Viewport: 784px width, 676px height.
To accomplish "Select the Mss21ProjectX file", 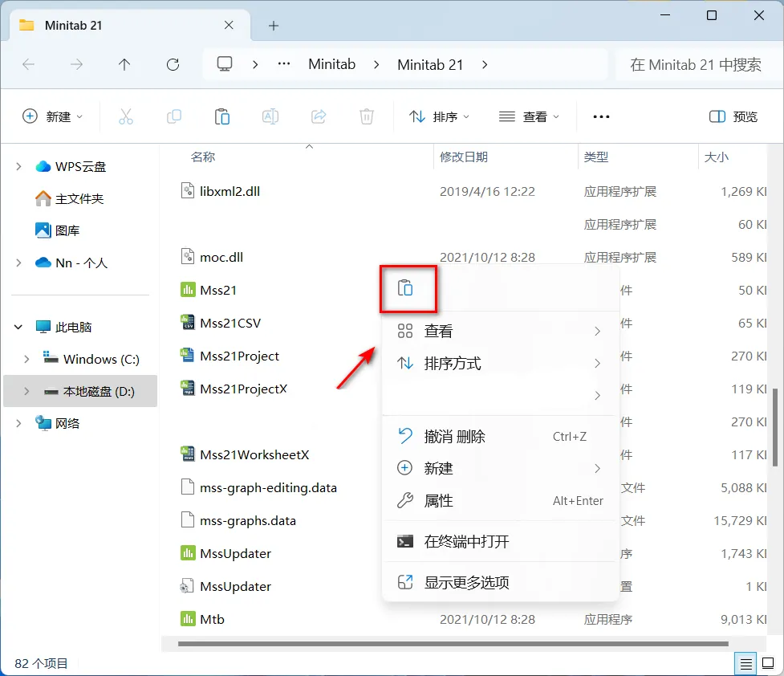I will pyautogui.click(x=234, y=389).
